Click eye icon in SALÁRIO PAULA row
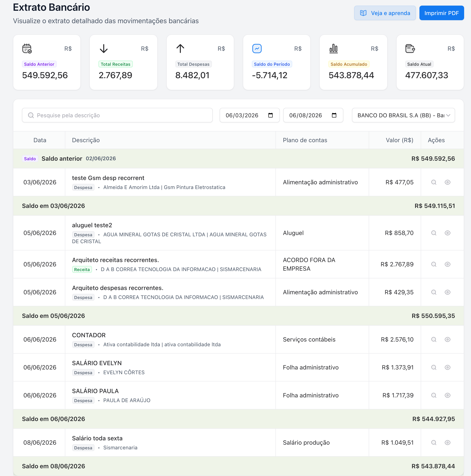The height and width of the screenshot is (476, 471). click(x=448, y=395)
